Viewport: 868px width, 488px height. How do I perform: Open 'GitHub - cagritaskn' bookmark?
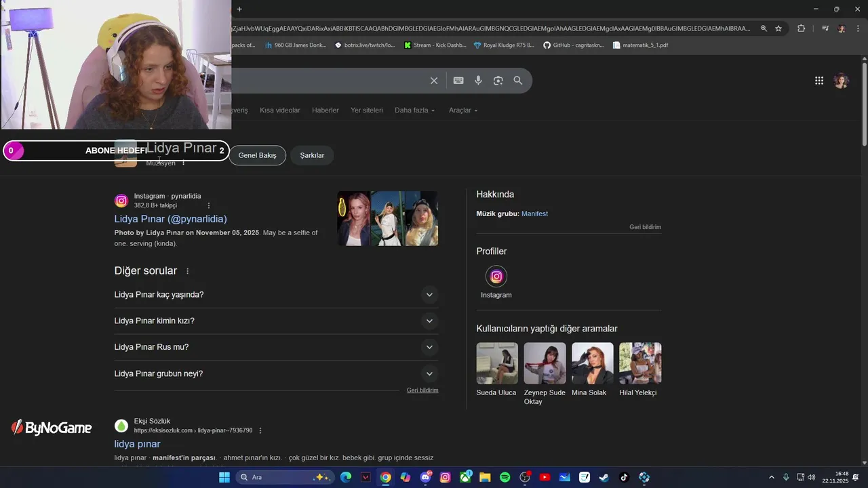pos(574,45)
